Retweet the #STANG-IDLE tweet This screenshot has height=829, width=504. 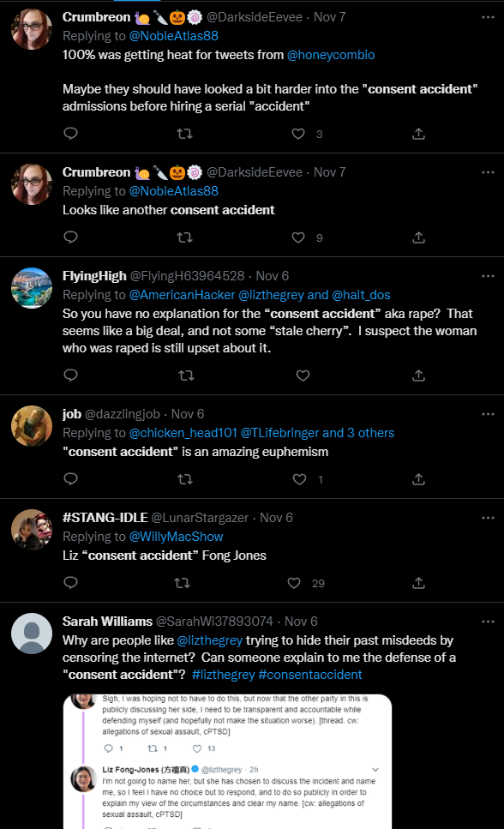(182, 583)
